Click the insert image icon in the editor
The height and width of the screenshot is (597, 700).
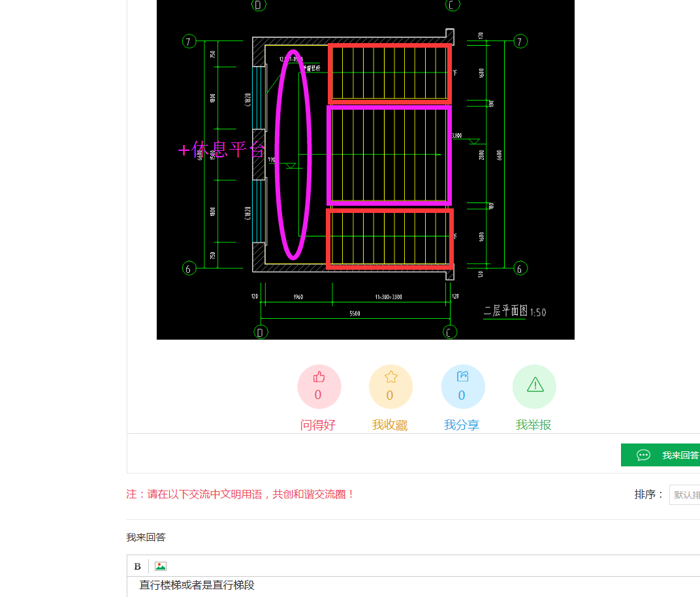coord(160,566)
